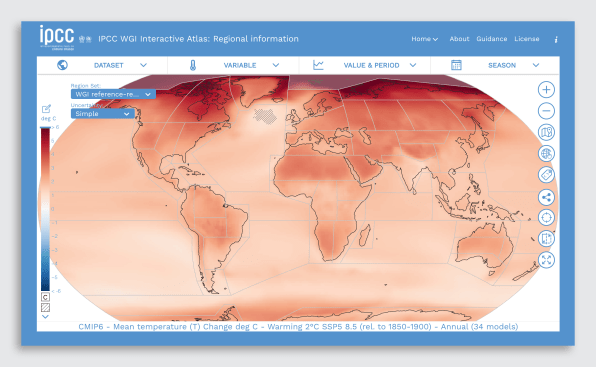Click the line chart icon beside VALUE & PERIOD
The image size is (596, 367).
click(318, 65)
